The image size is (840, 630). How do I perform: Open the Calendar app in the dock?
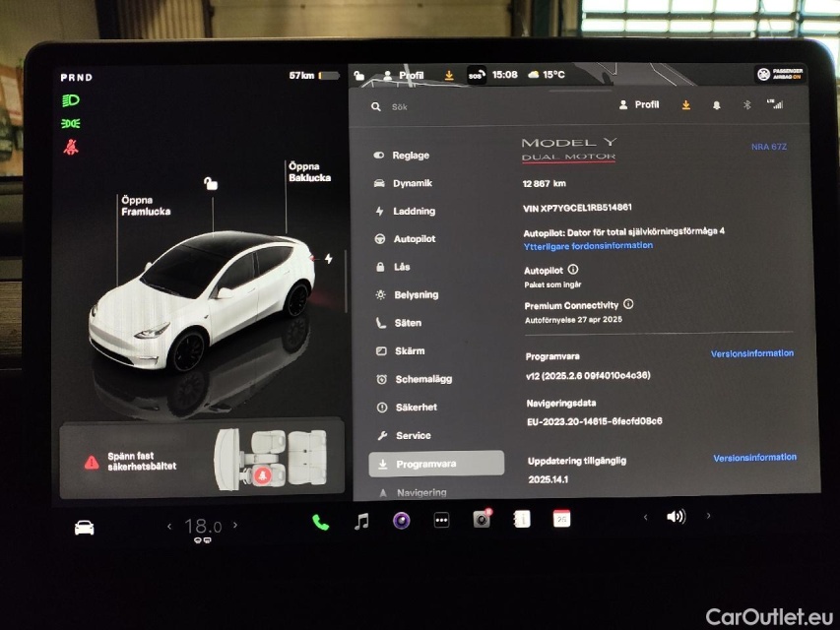561,519
